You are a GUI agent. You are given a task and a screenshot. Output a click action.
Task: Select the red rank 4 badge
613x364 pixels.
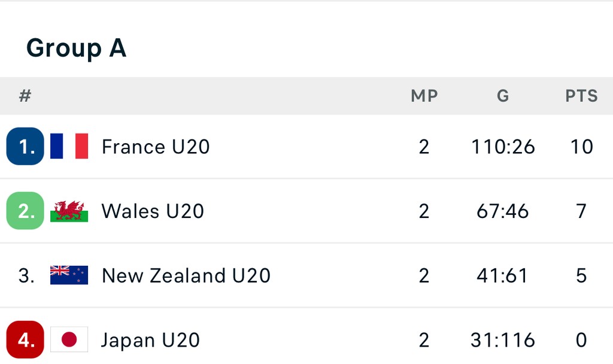(x=25, y=340)
